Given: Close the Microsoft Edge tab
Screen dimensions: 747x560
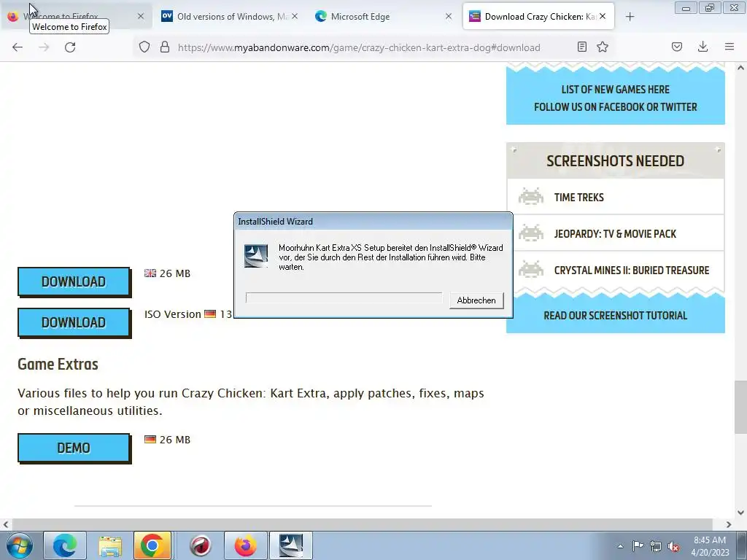Looking at the screenshot, I should click(449, 16).
